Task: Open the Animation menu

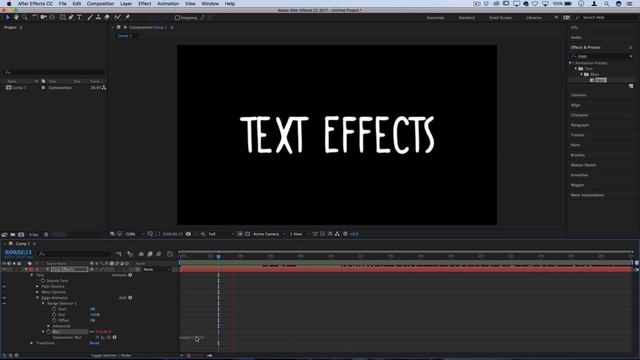Action: 168,4
